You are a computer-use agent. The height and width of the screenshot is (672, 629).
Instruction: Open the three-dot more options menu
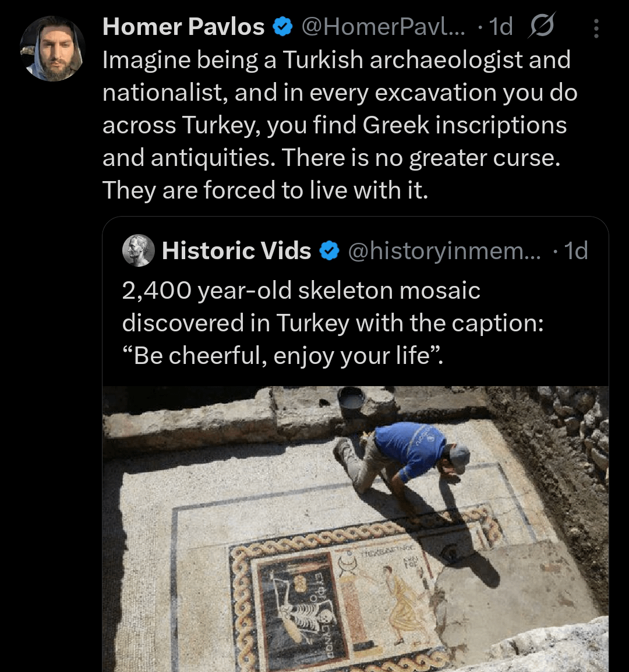[596, 29]
